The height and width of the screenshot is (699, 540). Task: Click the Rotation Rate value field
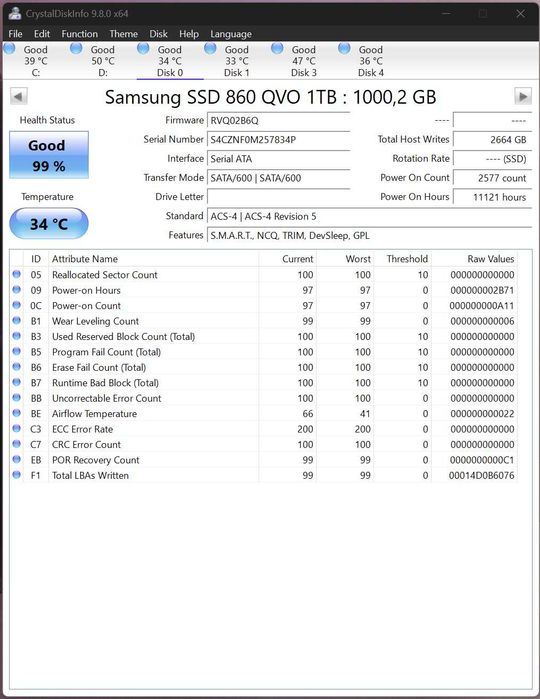coord(492,159)
